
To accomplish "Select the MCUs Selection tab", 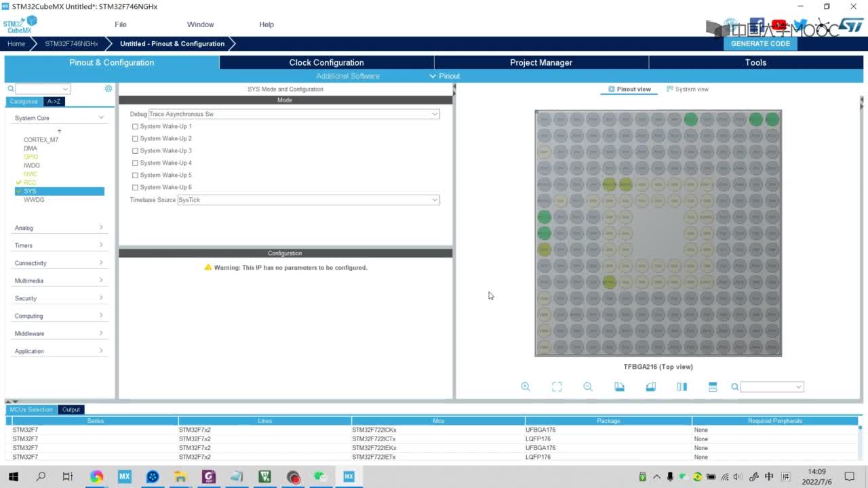I will click(x=31, y=409).
